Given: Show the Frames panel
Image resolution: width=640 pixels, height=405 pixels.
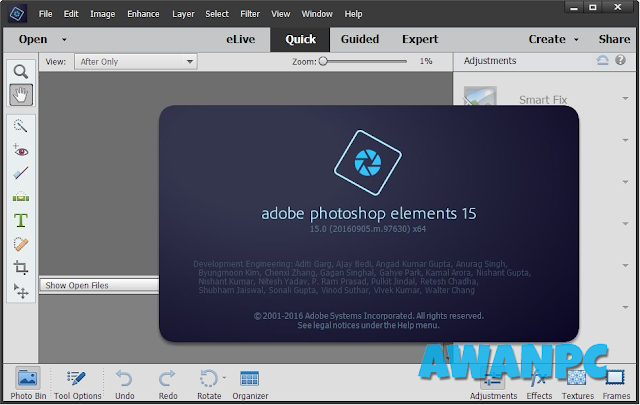Looking at the screenshot, I should [616, 385].
